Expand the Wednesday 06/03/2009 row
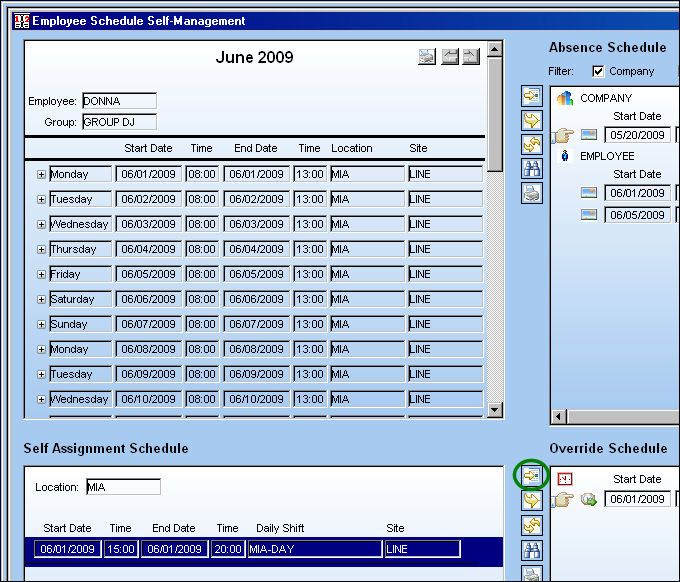This screenshot has height=582, width=680. 41,224
